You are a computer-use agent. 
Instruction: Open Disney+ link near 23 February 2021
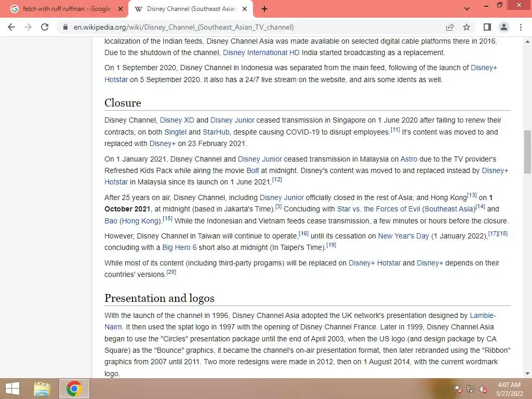coord(163,143)
